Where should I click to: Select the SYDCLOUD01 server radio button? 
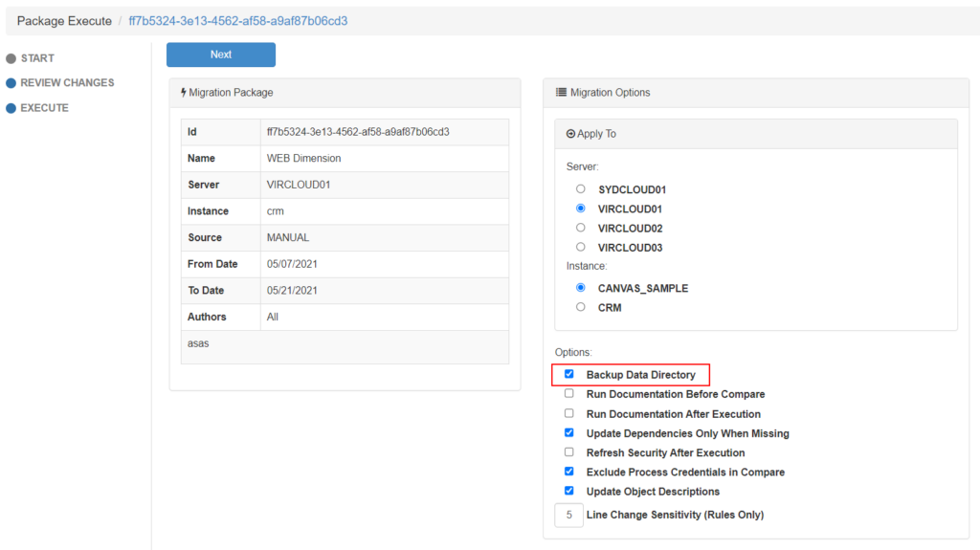pos(581,189)
